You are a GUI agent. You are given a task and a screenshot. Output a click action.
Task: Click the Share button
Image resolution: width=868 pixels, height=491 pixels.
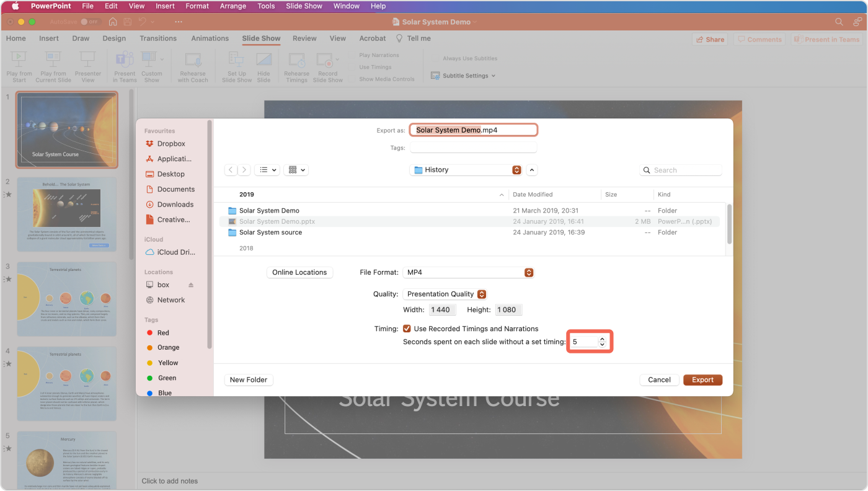(x=710, y=39)
